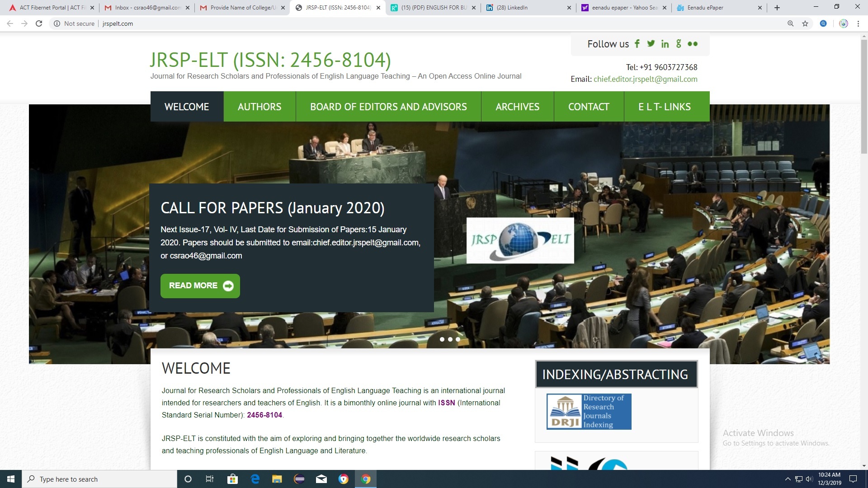The height and width of the screenshot is (488, 868).
Task: Open the ARCHIVES menu item
Action: pos(517,107)
